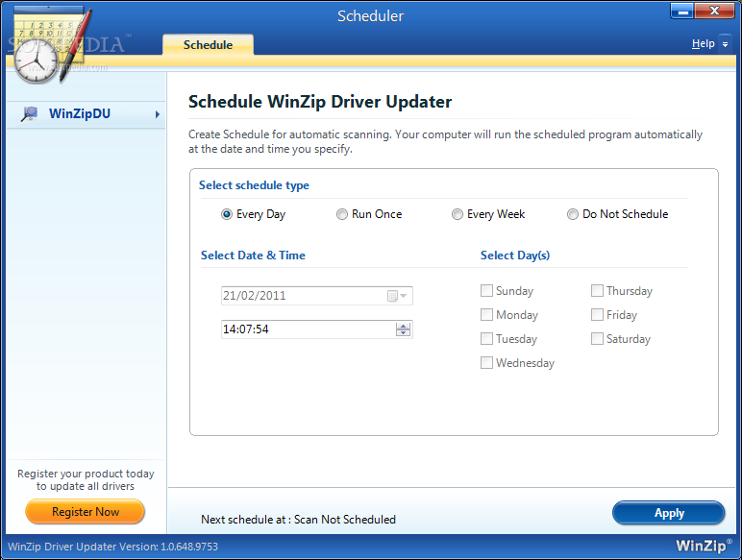The width and height of the screenshot is (742, 560).
Task: Click the "Select Day(s)" label
Action: [x=515, y=256]
